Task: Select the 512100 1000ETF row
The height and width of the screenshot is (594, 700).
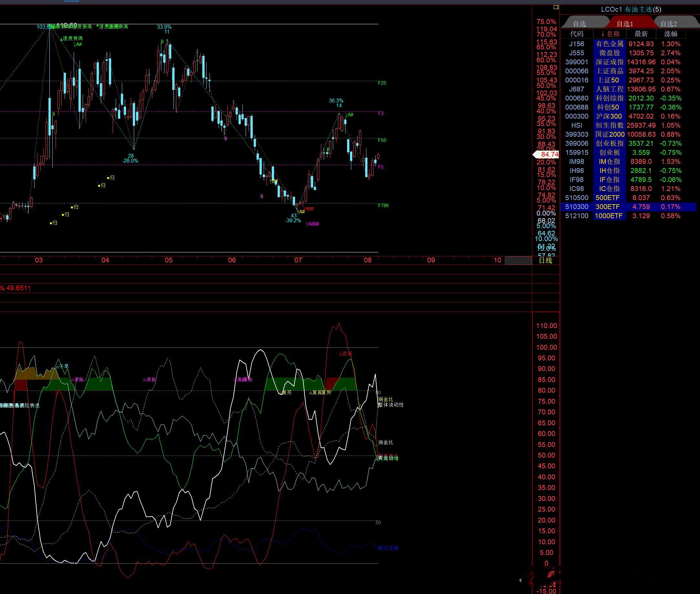Action: (628, 216)
